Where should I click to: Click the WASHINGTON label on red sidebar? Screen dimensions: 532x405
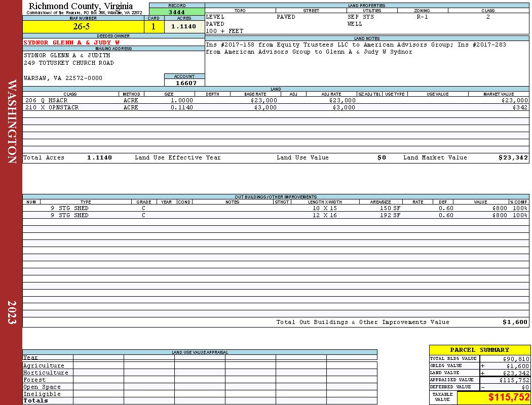pos(12,121)
